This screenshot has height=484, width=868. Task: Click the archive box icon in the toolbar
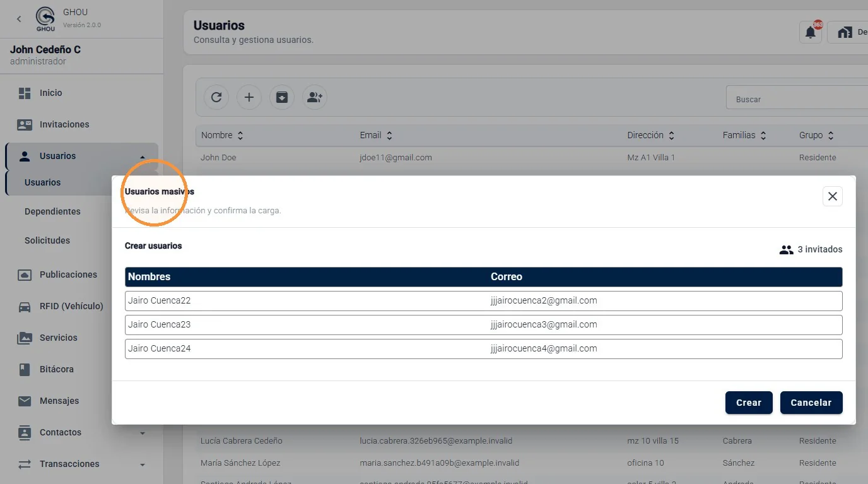tap(282, 97)
